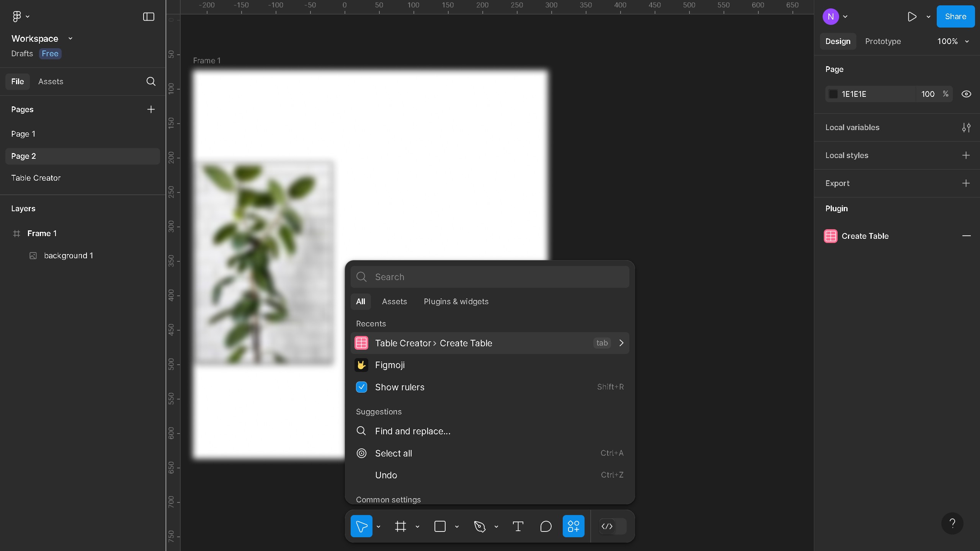Image resolution: width=980 pixels, height=551 pixels.
Task: Select the Pen tool
Action: click(479, 527)
